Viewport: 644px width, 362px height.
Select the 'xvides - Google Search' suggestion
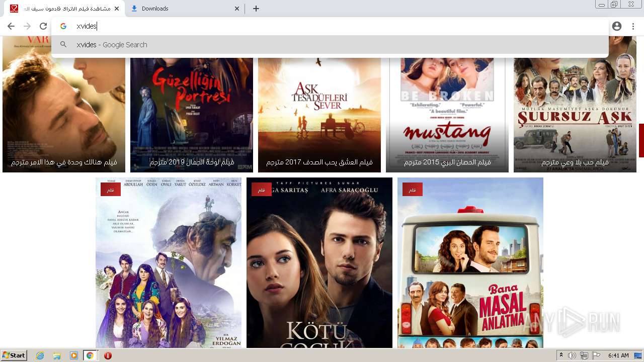330,45
